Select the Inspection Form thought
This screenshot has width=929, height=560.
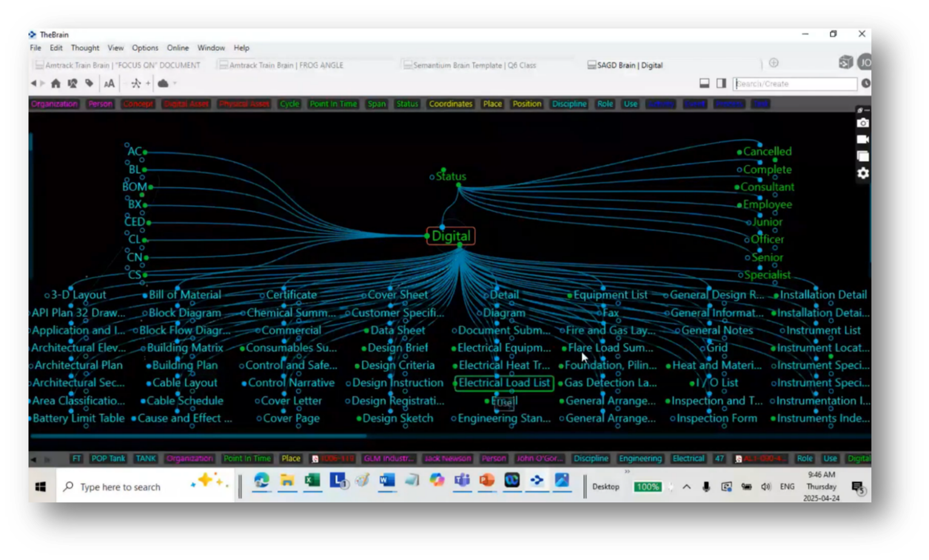point(717,418)
